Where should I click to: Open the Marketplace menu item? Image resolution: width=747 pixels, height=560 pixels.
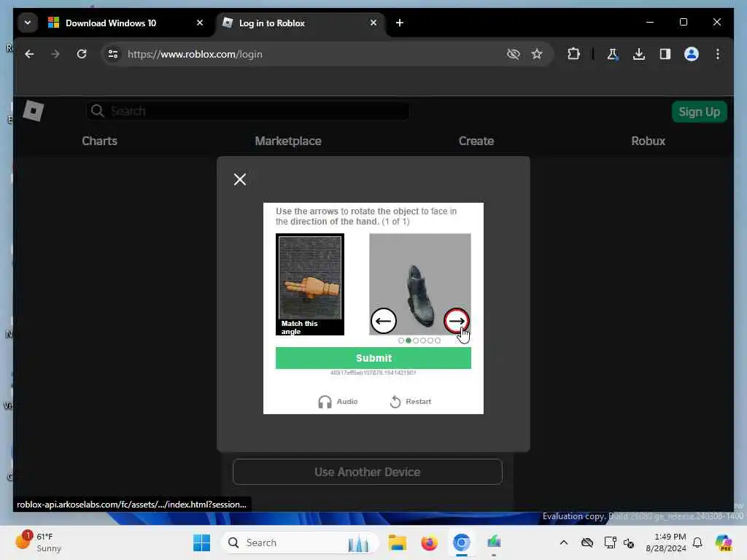click(x=288, y=141)
